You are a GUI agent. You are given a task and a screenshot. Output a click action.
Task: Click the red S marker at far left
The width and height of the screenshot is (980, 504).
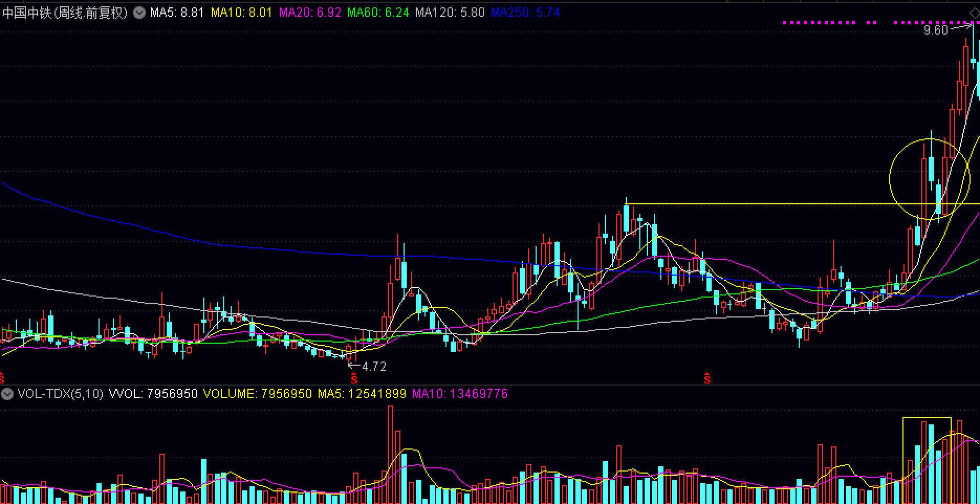point(2,378)
